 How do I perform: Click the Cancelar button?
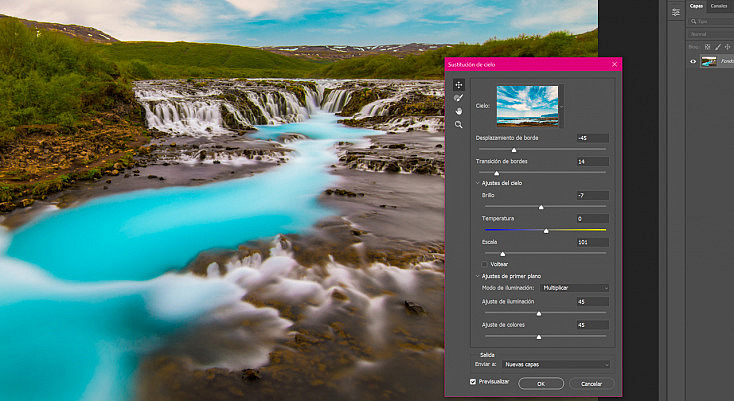coord(591,384)
